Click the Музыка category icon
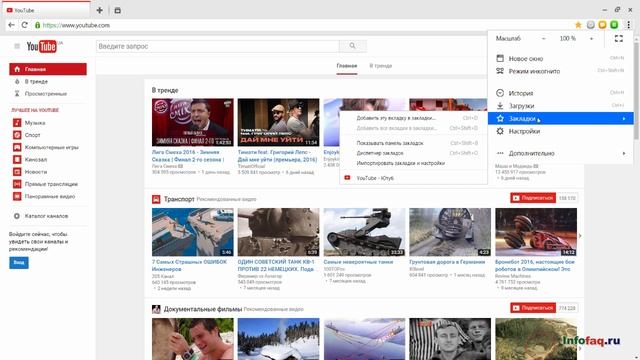Viewport: 640px width, 360px height. (17, 122)
